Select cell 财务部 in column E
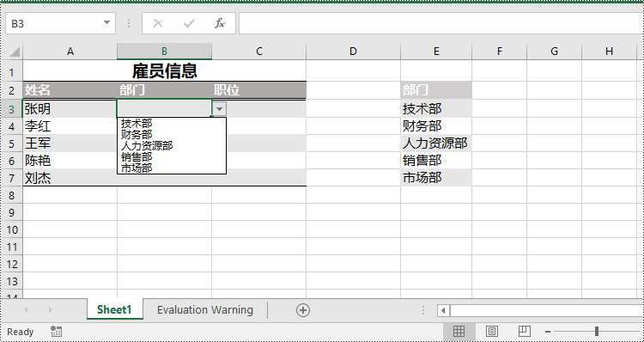This screenshot has width=644, height=342. (436, 125)
